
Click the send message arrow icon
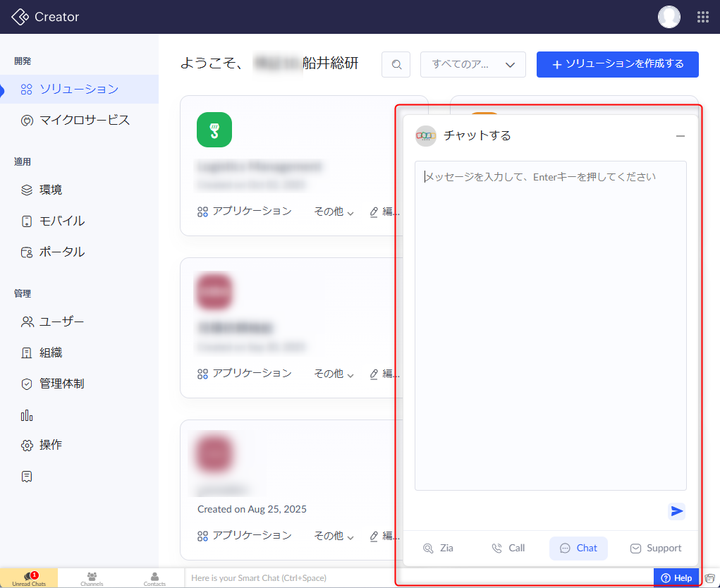[677, 511]
